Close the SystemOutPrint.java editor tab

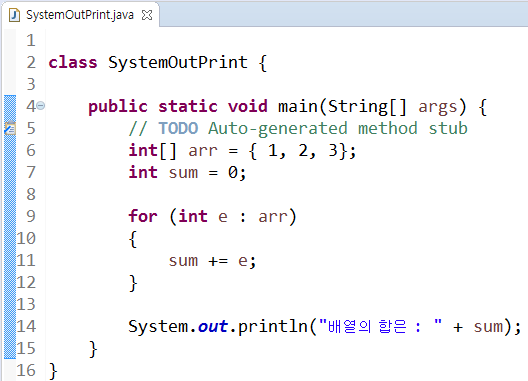pos(147,15)
